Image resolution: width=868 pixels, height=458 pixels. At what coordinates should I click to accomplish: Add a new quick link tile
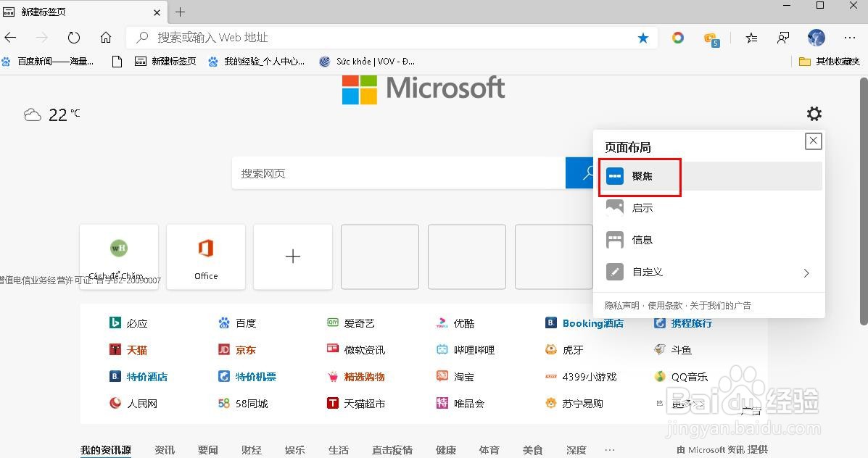(293, 257)
